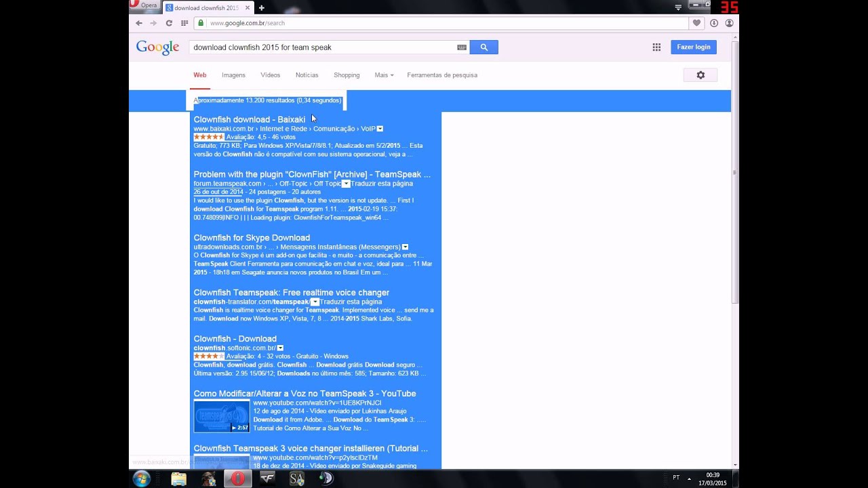Click the result date '26 de out de 2014'
Image resolution: width=868 pixels, height=488 pixels.
tap(218, 192)
